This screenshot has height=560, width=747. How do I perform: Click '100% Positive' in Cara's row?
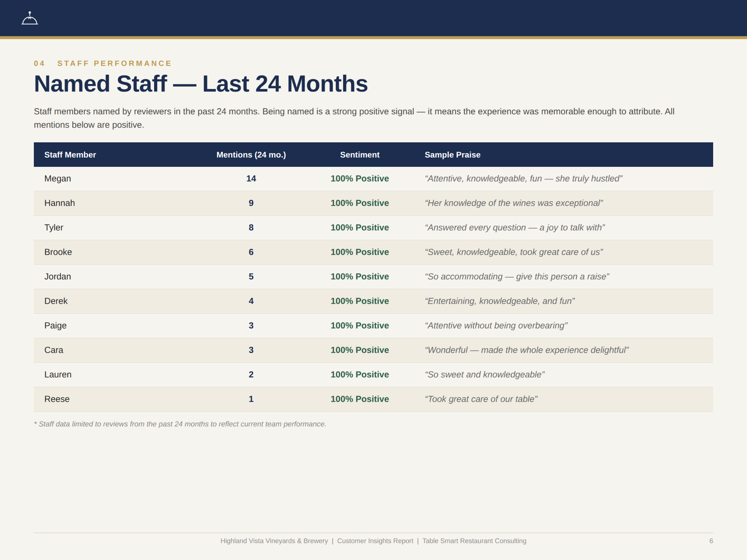[x=359, y=350]
